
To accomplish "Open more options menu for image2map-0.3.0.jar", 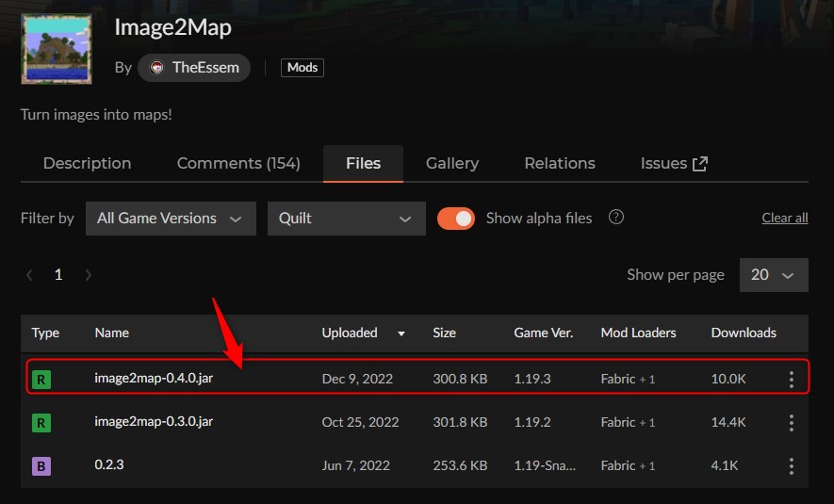I will pos(792,423).
